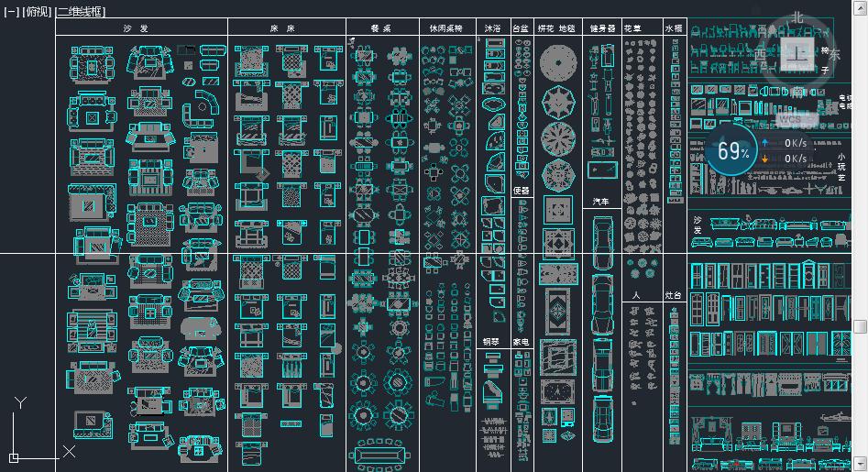Select the long oval conference table block

click(380, 456)
